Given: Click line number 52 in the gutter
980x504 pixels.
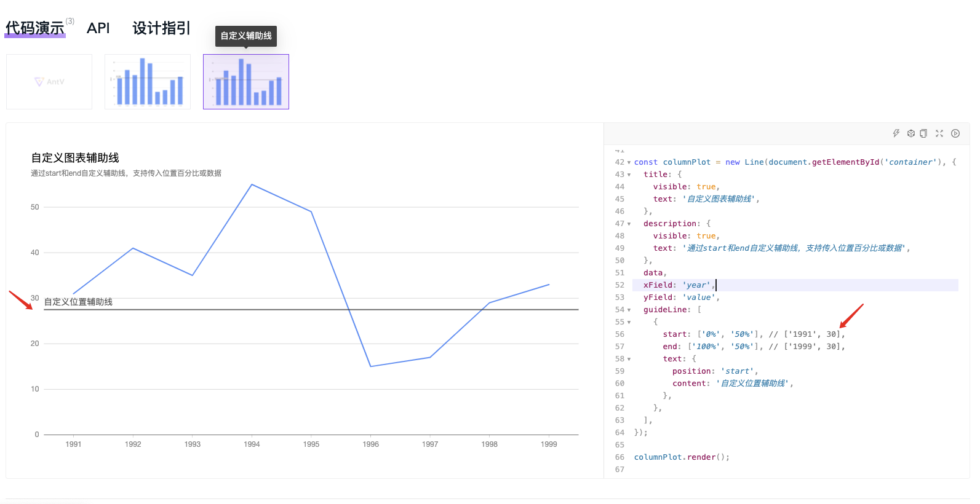Looking at the screenshot, I should 619,285.
